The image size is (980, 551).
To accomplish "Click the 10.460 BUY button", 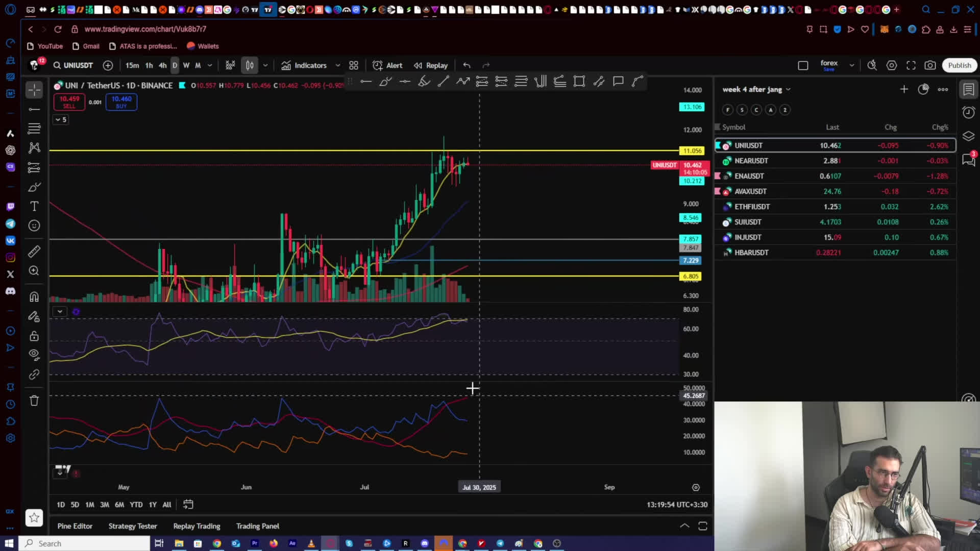I will tap(121, 102).
